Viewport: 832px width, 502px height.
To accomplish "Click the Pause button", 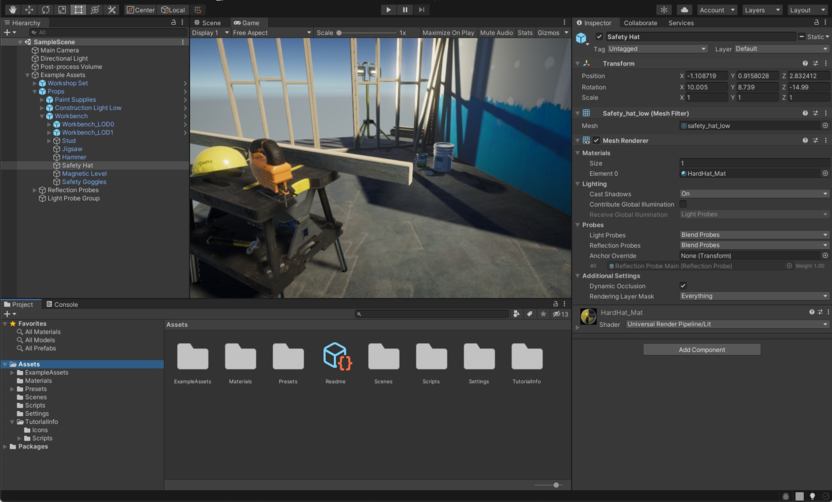I will tap(405, 9).
